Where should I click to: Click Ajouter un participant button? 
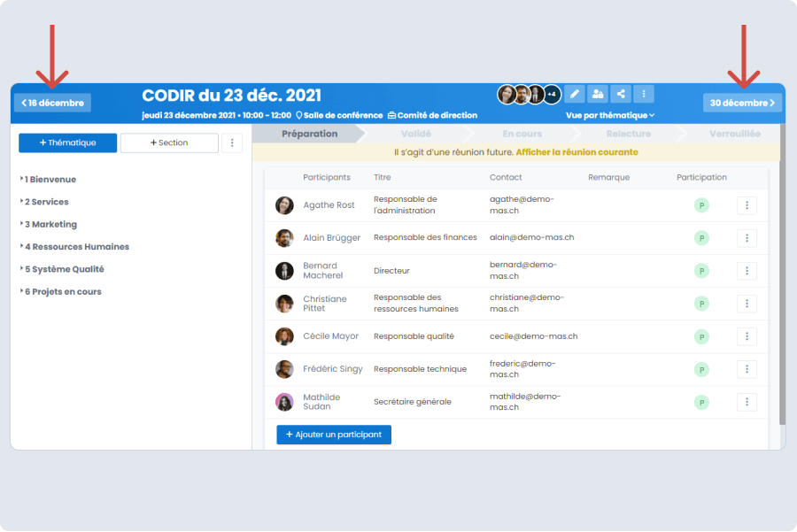pos(334,435)
